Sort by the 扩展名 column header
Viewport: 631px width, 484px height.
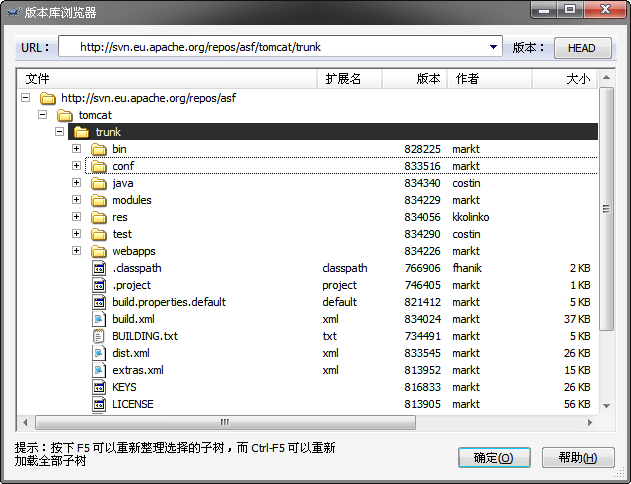(349, 79)
